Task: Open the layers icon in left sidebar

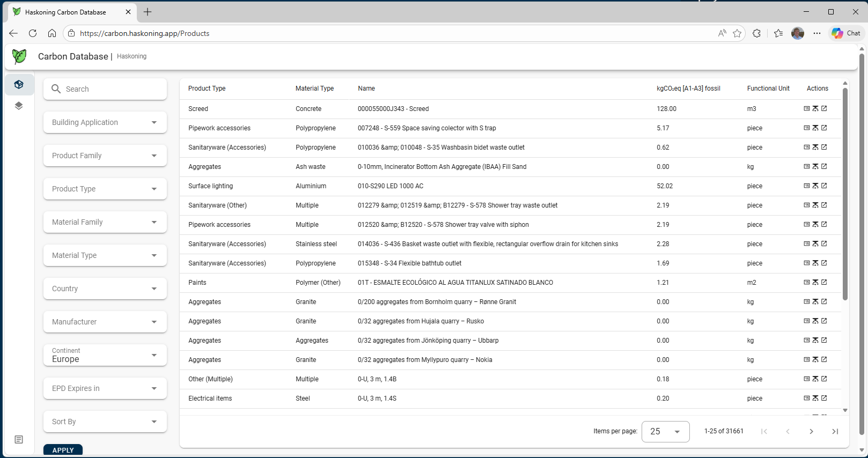Action: 19,106
